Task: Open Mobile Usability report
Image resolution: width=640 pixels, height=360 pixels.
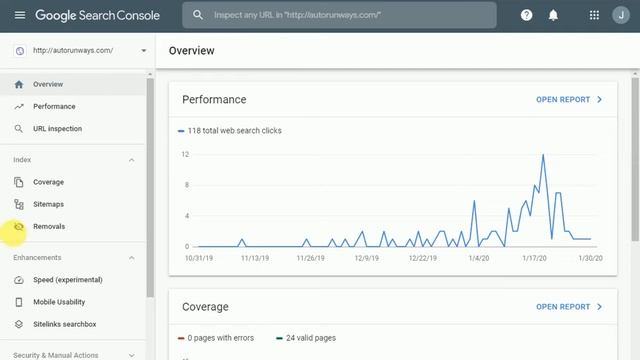Action: point(73,302)
